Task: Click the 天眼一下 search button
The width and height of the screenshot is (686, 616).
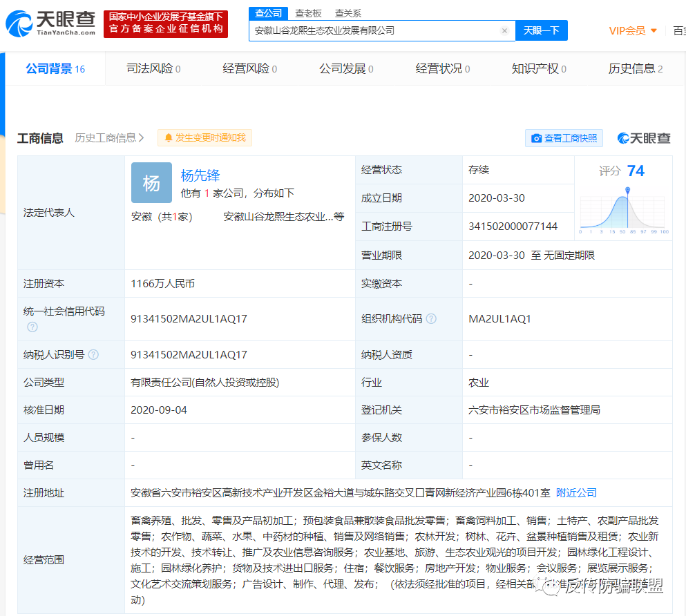Action: (x=541, y=30)
